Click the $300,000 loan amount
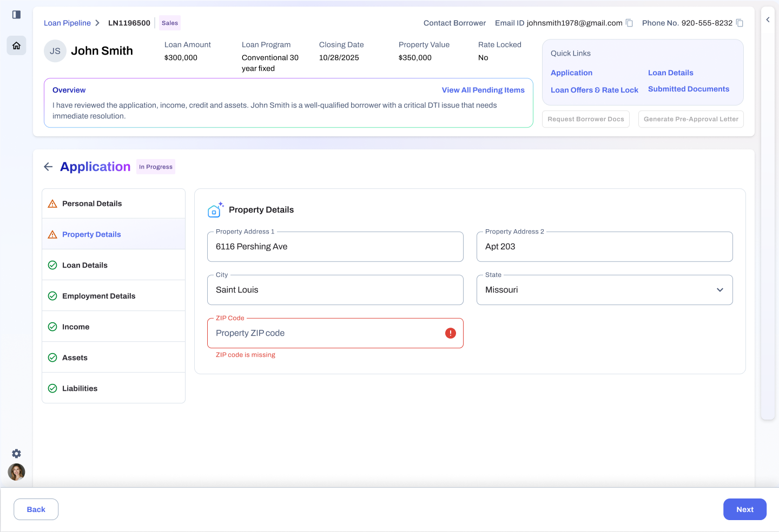This screenshot has width=779, height=532. coord(181,57)
